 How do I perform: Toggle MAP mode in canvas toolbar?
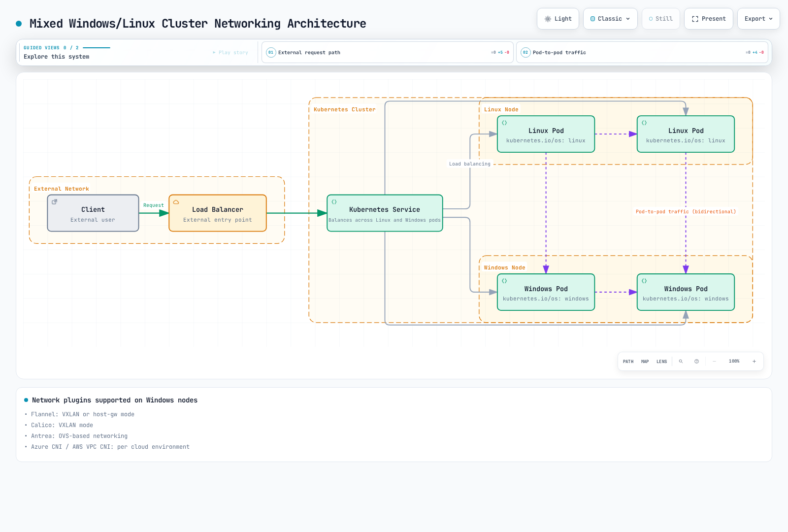645,362
